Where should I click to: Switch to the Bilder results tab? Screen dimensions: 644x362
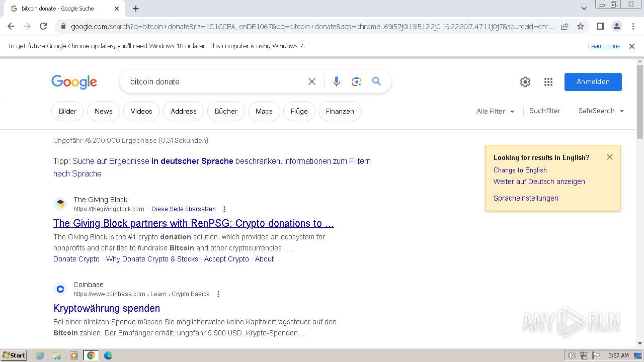click(x=68, y=111)
